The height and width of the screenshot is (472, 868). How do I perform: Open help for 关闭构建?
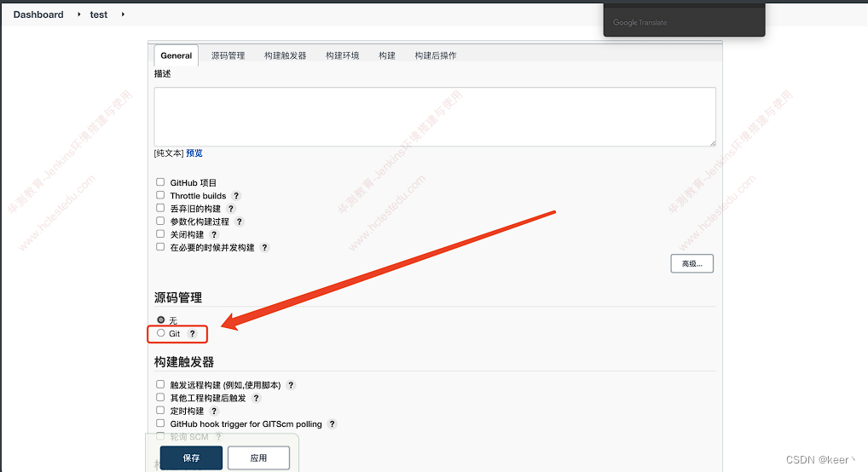214,234
